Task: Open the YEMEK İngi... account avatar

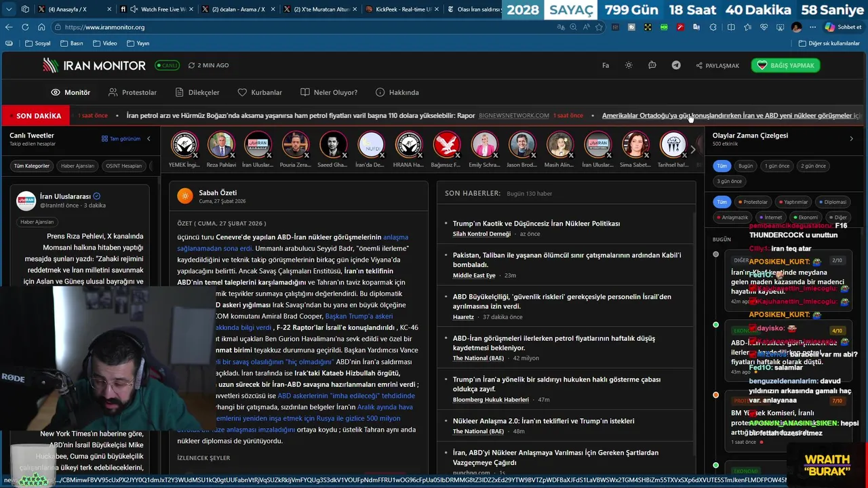Action: (x=184, y=145)
